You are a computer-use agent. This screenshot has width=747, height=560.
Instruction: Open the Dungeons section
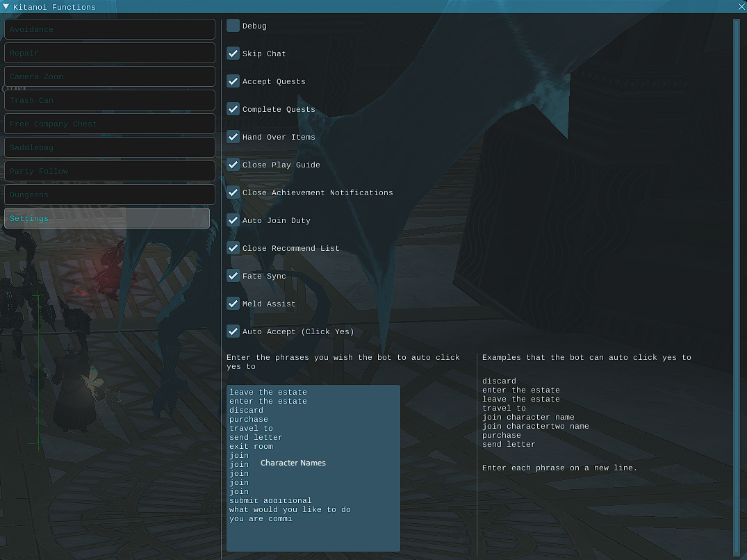point(109,195)
